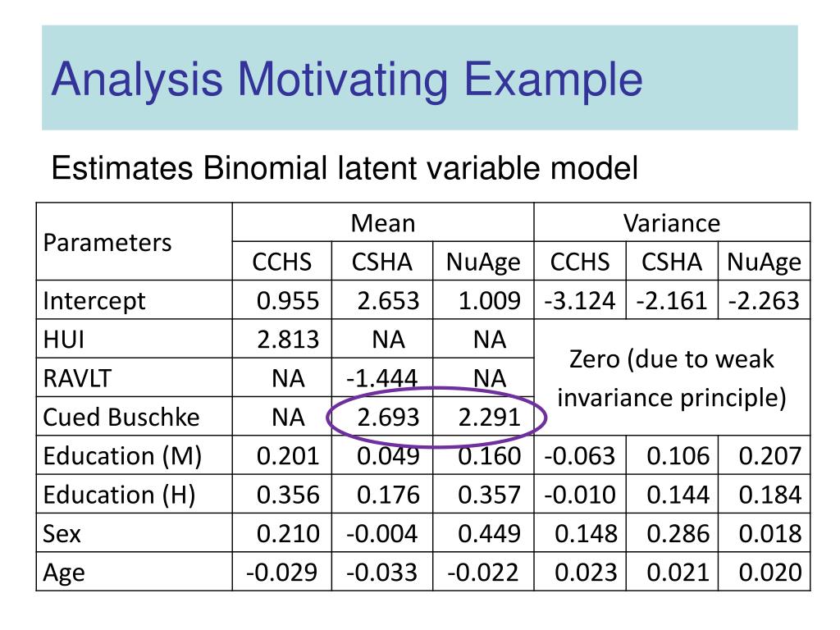This screenshot has height=630, width=840.
Task: Click the Intercept CCHS variance value -3.124
Action: pos(580,300)
